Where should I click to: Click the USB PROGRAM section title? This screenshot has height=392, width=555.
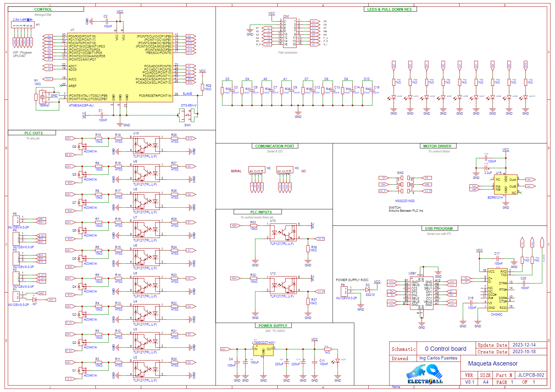point(439,228)
